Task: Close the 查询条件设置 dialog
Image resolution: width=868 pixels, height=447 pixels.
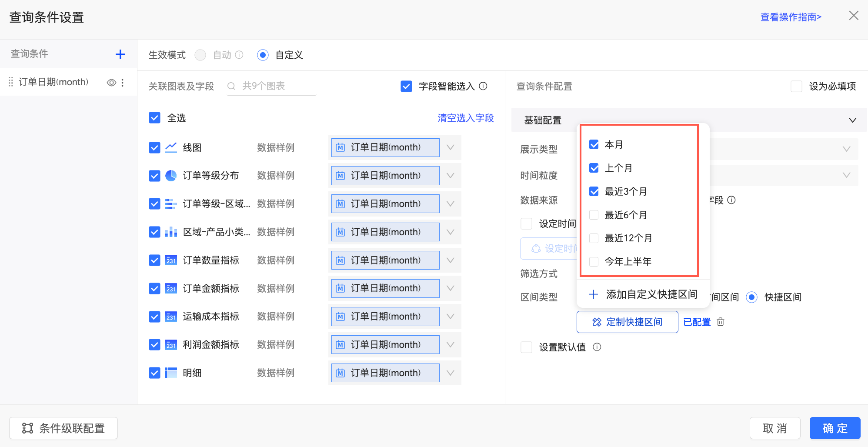Action: click(854, 16)
